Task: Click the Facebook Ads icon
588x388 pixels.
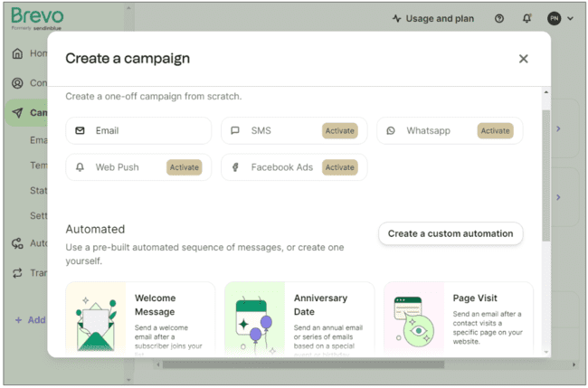Action: pyautogui.click(x=235, y=167)
